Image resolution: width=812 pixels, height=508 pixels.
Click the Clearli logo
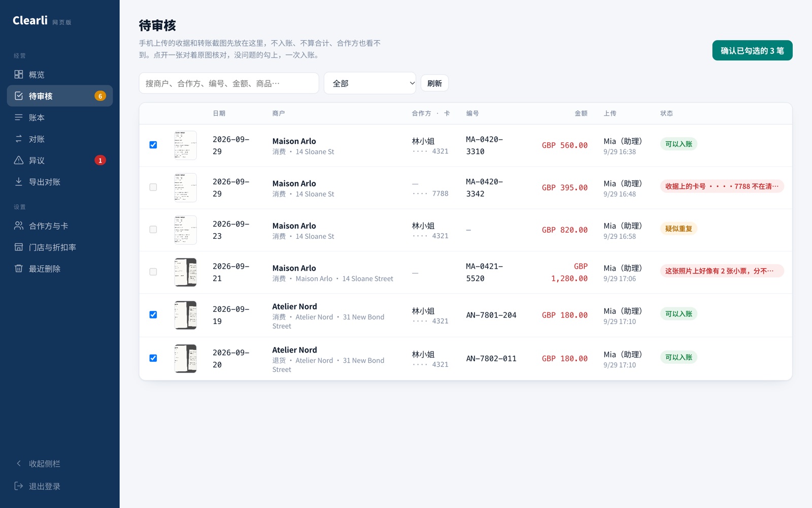tap(30, 20)
